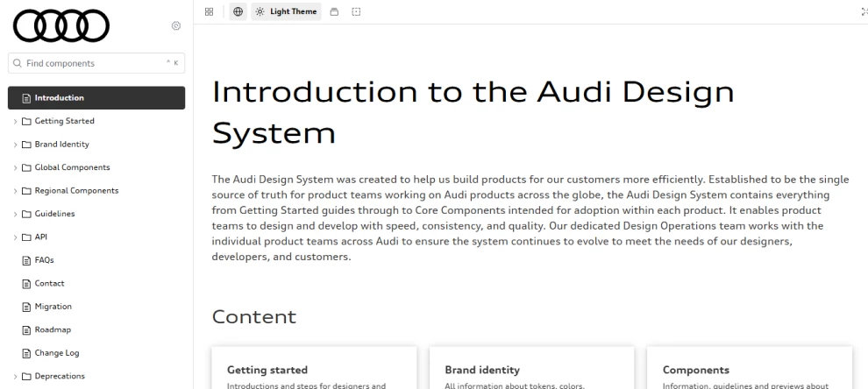Click the fullscreen icon at top right
Viewport: 868px width, 389px height.
pyautogui.click(x=864, y=11)
